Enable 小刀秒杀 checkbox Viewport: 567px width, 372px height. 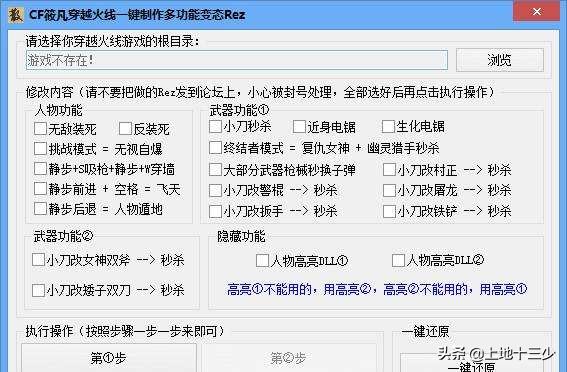[x=216, y=127]
